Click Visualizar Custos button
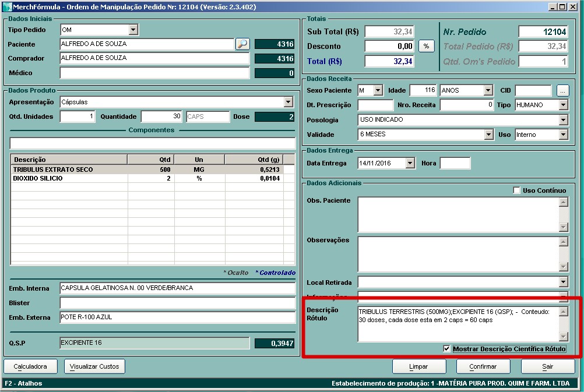Image resolution: width=584 pixels, height=392 pixels. (x=94, y=366)
